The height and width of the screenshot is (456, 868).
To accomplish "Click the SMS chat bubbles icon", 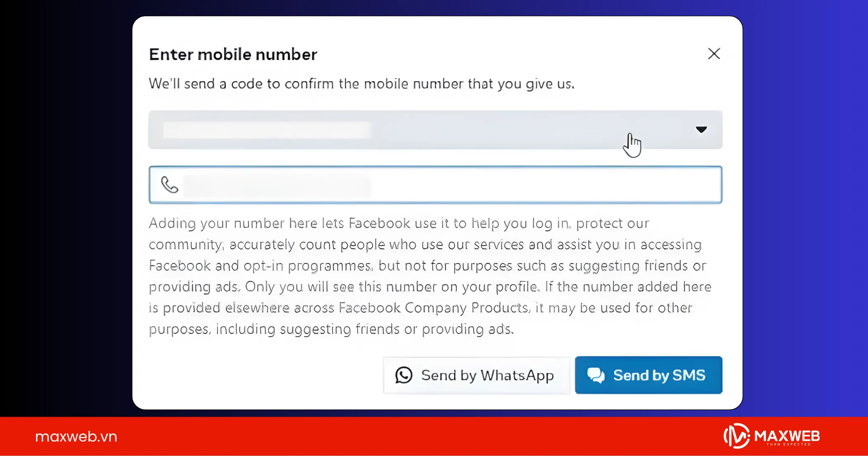I will (596, 375).
